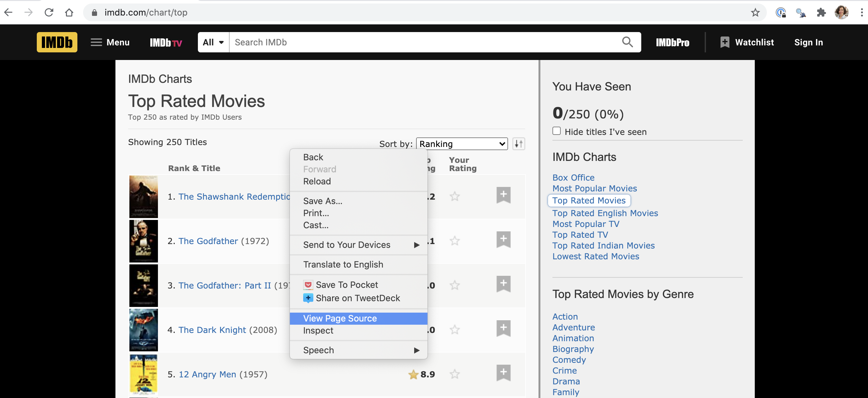Select Print... in the context menu
This screenshot has height=398, width=868.
coord(358,213)
